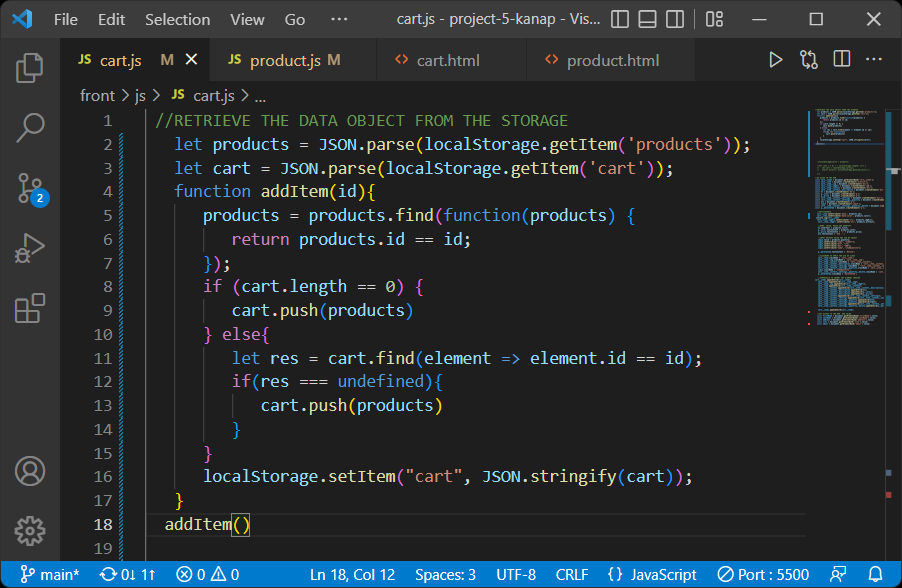Run the cart.js file with the play icon
902x588 pixels.
tap(776, 59)
